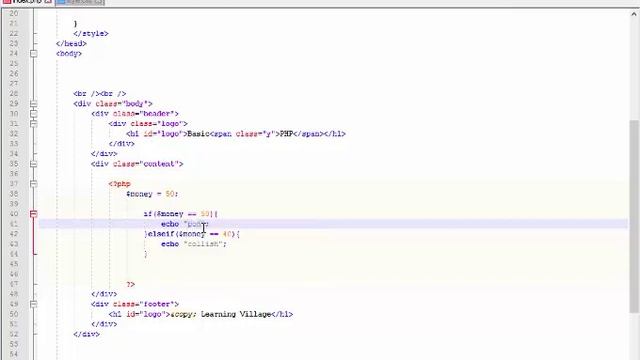Click the <?php opening tag
Image resolution: width=640 pixels, height=360 pixels.
click(120, 184)
